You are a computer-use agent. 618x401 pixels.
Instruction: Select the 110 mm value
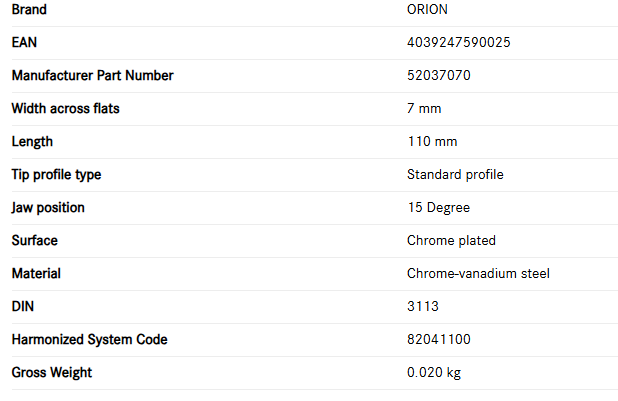click(432, 142)
